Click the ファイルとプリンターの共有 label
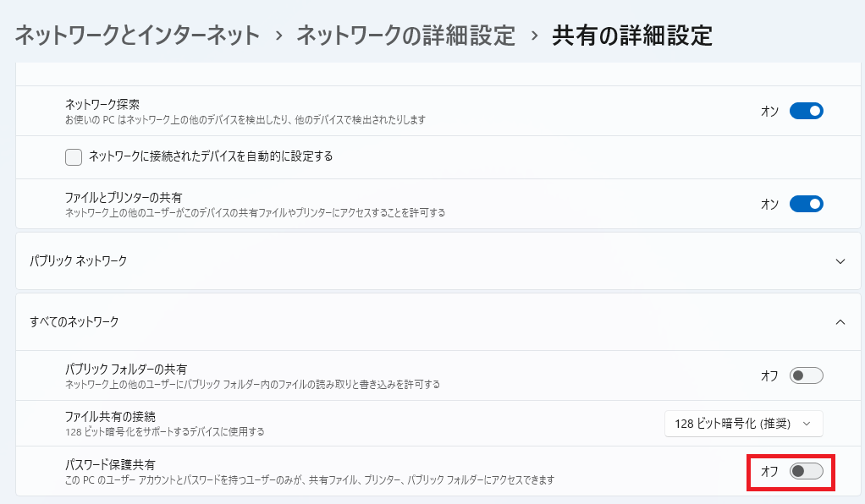This screenshot has width=865, height=504. click(124, 197)
